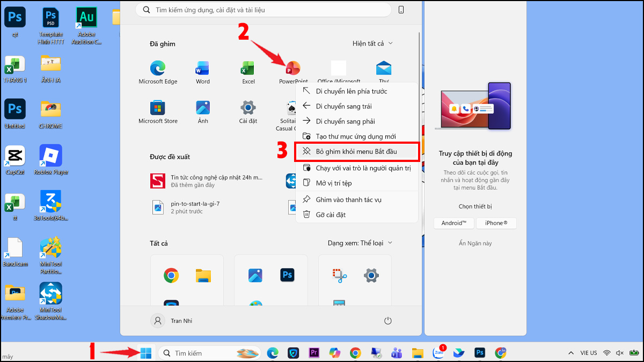The image size is (644, 362).
Task: Open Microsoft Store from pinned apps
Action: 158,112
